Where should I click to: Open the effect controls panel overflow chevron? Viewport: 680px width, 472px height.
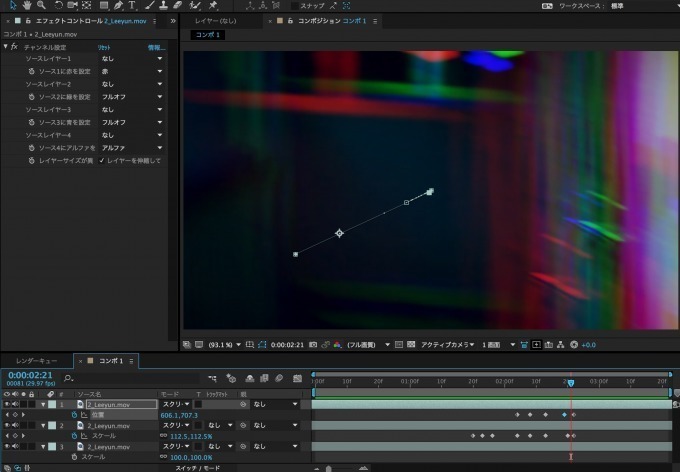173,21
